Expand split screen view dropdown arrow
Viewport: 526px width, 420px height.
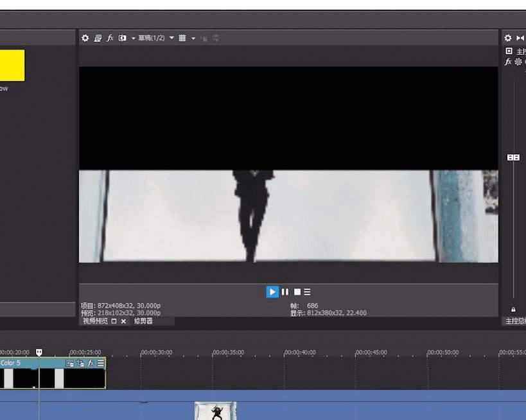[x=133, y=39]
